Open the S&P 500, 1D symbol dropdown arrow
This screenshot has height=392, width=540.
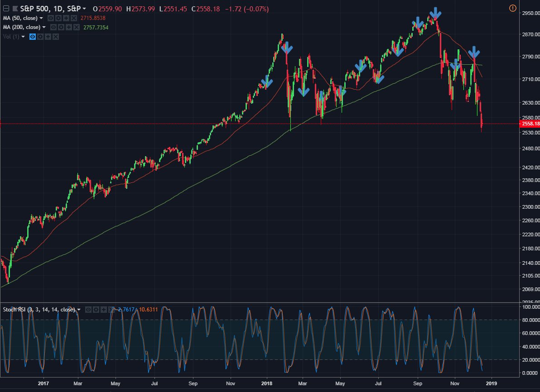(84, 9)
